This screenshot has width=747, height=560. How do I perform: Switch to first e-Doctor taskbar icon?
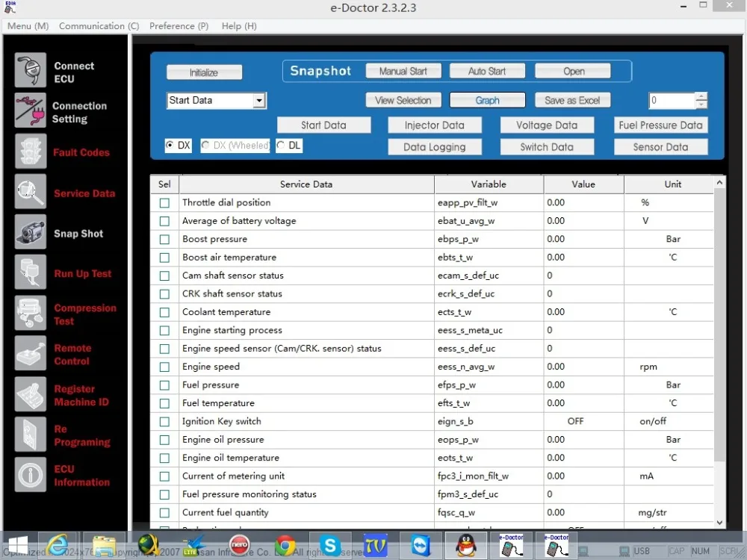(x=511, y=546)
